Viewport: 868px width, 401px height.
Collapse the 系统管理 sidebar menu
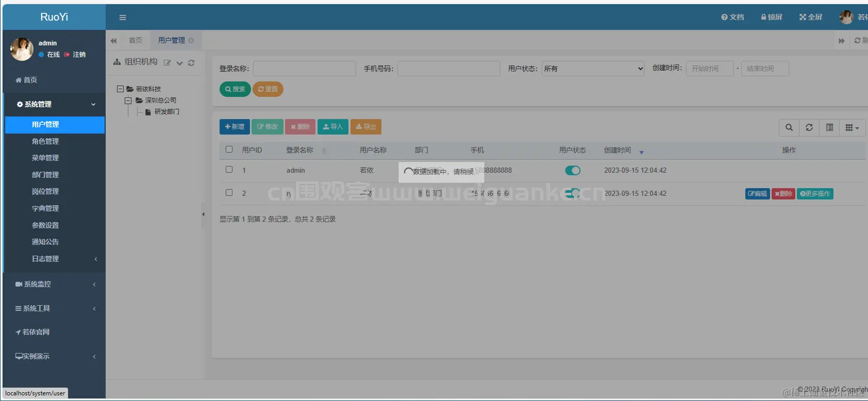coord(54,104)
